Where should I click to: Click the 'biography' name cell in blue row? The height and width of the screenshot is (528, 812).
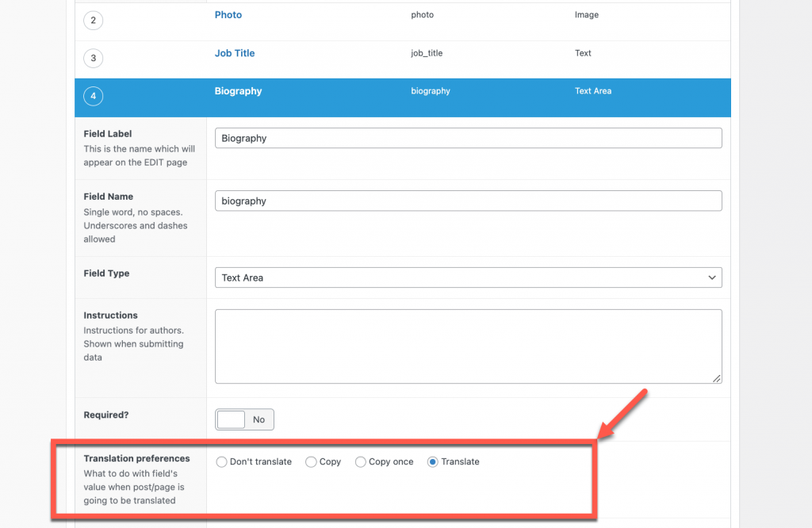[431, 91]
